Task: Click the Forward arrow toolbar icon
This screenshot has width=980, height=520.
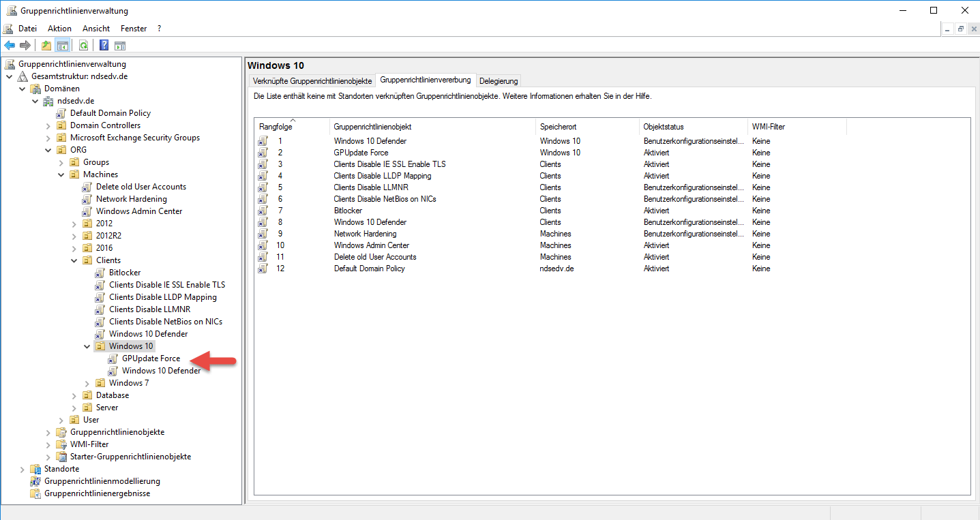Action: click(25, 46)
